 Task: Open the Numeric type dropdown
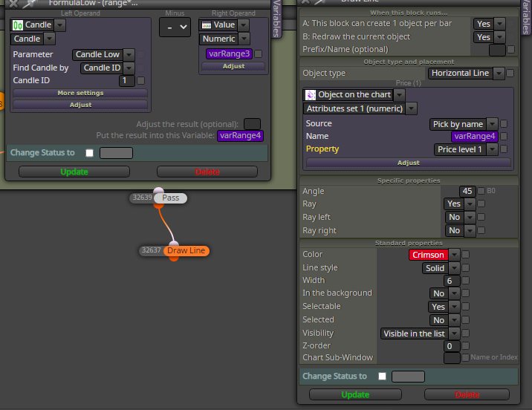[244, 39]
